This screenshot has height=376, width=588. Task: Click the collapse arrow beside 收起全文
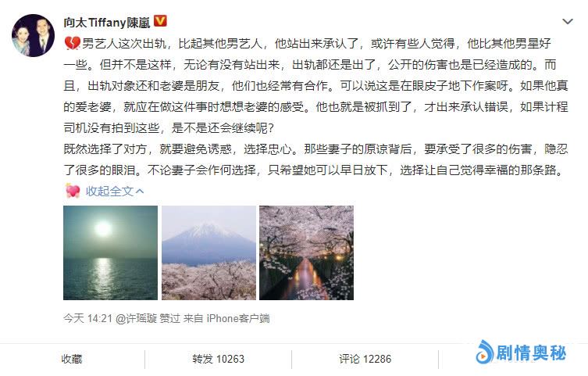[140, 192]
